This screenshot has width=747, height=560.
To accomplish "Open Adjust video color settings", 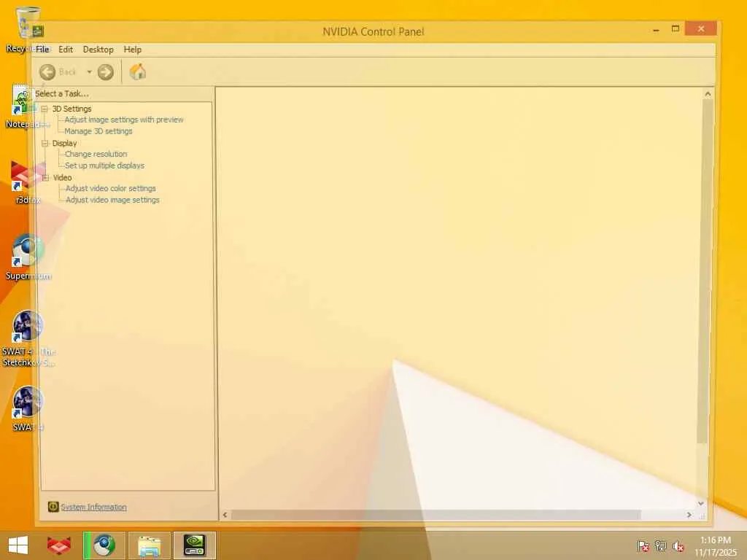I will pos(111,188).
